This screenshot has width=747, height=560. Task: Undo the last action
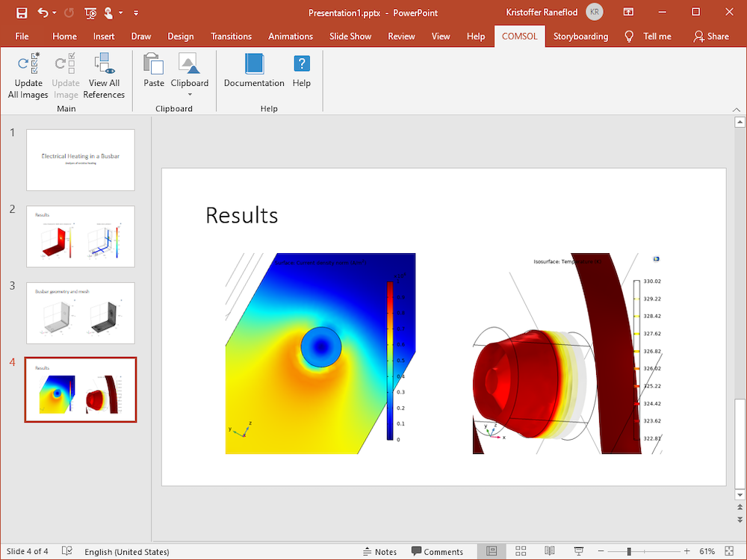43,13
